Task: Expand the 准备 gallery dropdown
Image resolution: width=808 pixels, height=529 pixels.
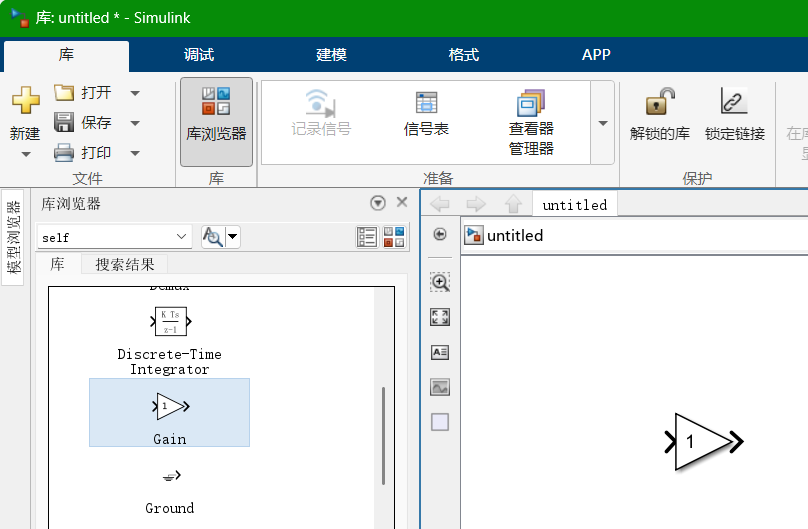Action: tap(602, 123)
